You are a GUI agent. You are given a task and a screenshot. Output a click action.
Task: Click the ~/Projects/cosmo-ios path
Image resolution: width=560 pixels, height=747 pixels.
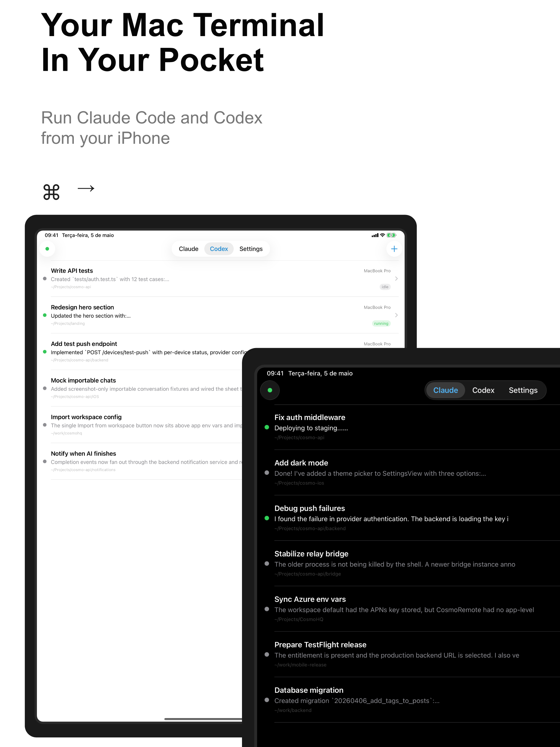(299, 483)
